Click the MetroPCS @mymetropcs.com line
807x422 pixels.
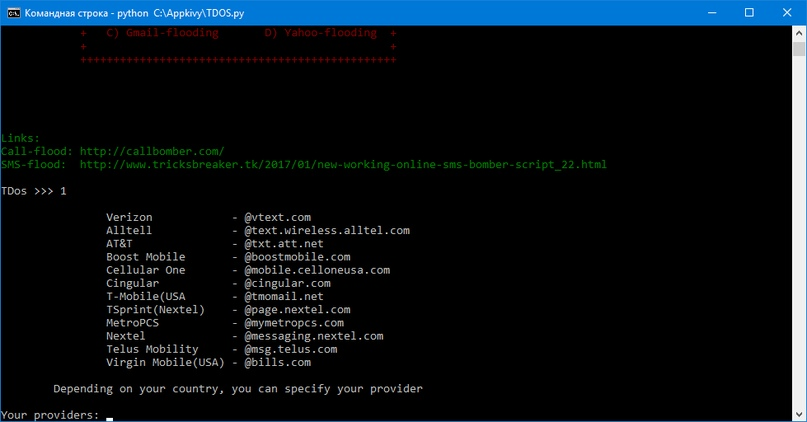[225, 323]
